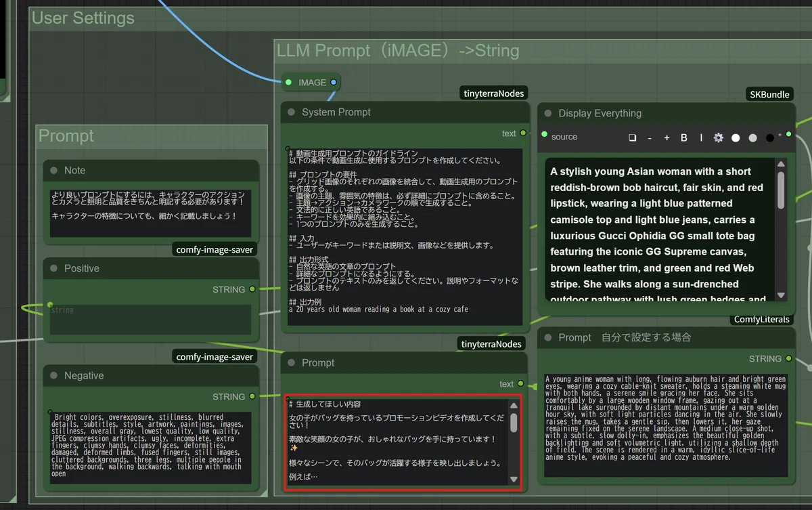Click the text output port of Prompt node
This screenshot has width=812, height=510.
(521, 384)
